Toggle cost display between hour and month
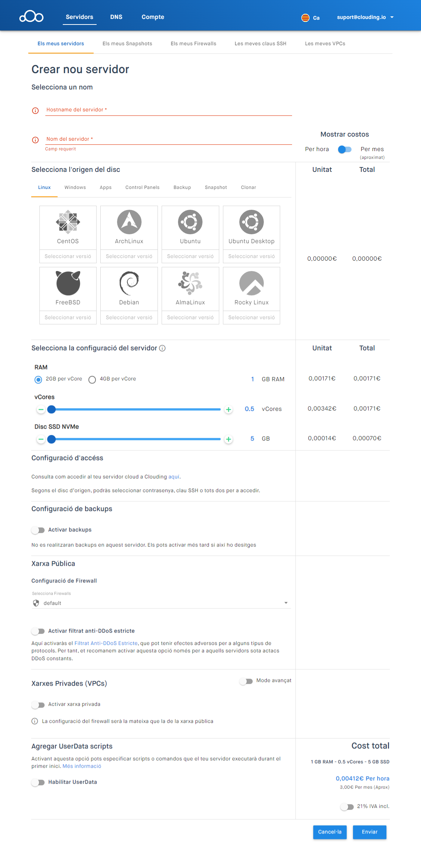The width and height of the screenshot is (421, 868). (x=344, y=149)
